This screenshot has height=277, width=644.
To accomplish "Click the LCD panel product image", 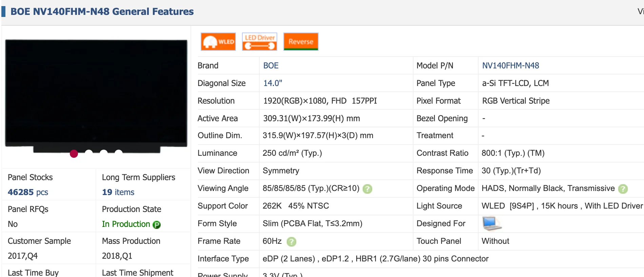I will coord(96,95).
